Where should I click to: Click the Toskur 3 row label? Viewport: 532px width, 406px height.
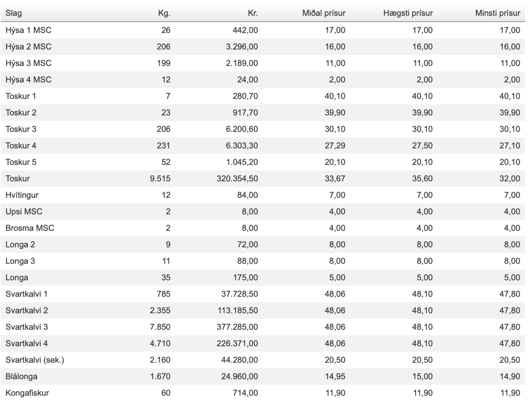point(21,129)
